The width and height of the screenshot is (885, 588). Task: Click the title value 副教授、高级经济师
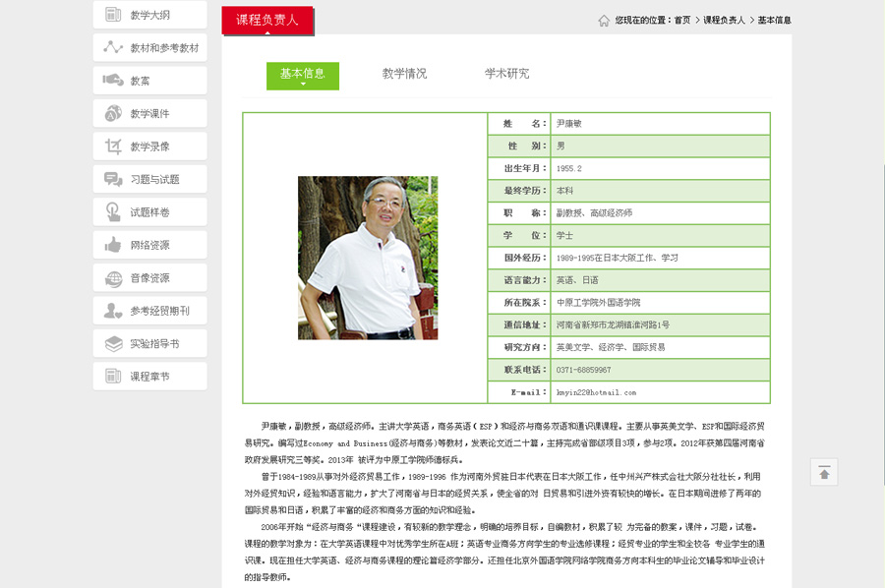coord(594,212)
